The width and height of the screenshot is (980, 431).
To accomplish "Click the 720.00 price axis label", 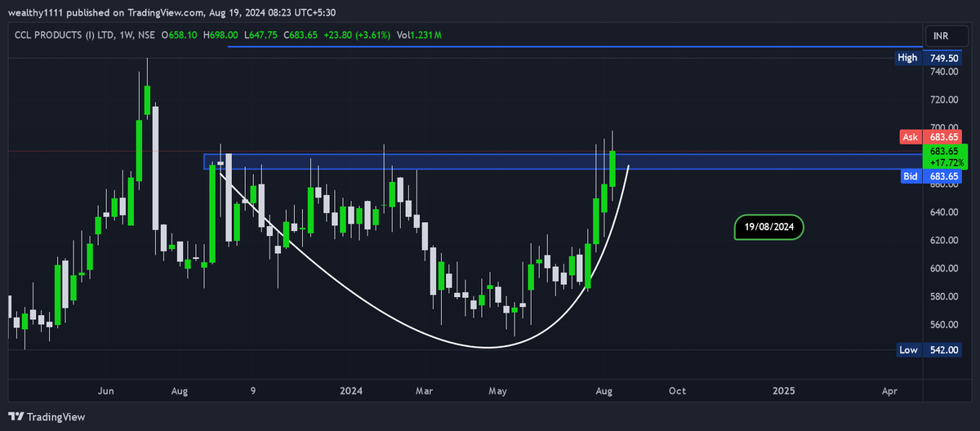I will [942, 100].
